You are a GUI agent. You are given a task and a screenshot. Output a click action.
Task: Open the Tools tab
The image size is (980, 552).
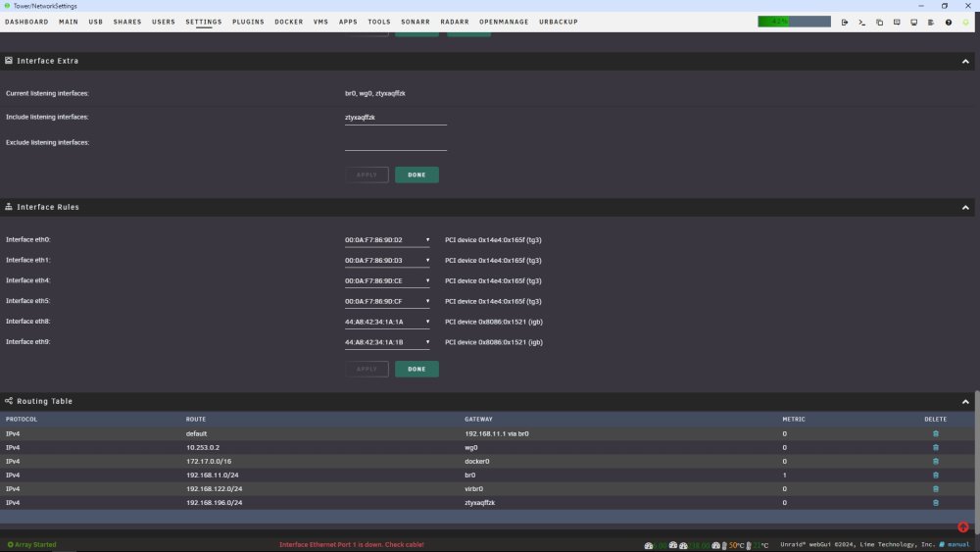[379, 22]
